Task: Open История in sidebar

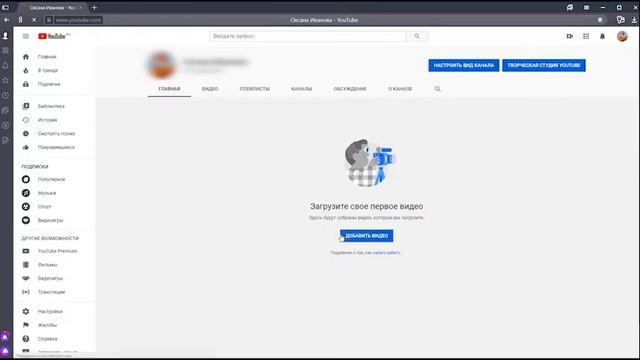Action: click(55, 120)
